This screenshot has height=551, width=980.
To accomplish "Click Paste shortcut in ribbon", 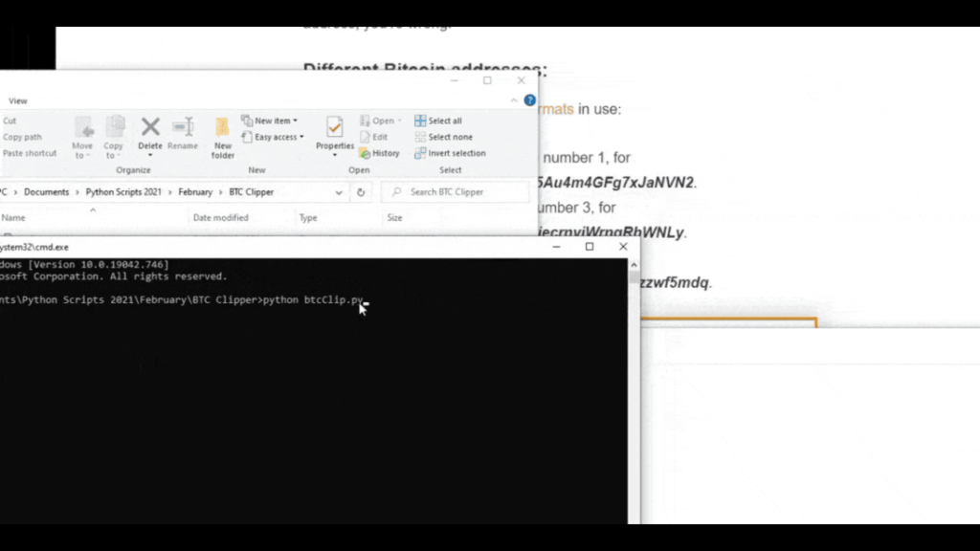I will tap(29, 153).
